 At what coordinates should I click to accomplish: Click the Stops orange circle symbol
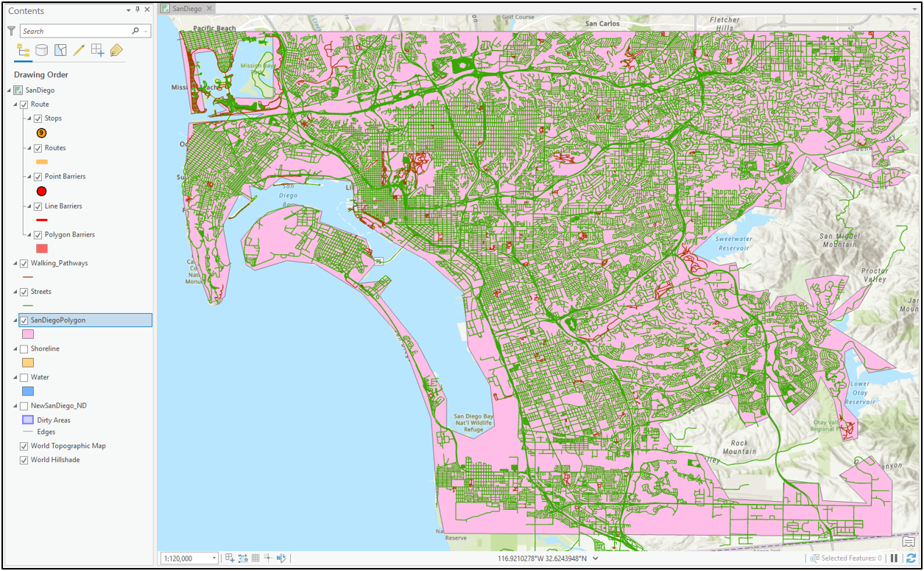41,133
